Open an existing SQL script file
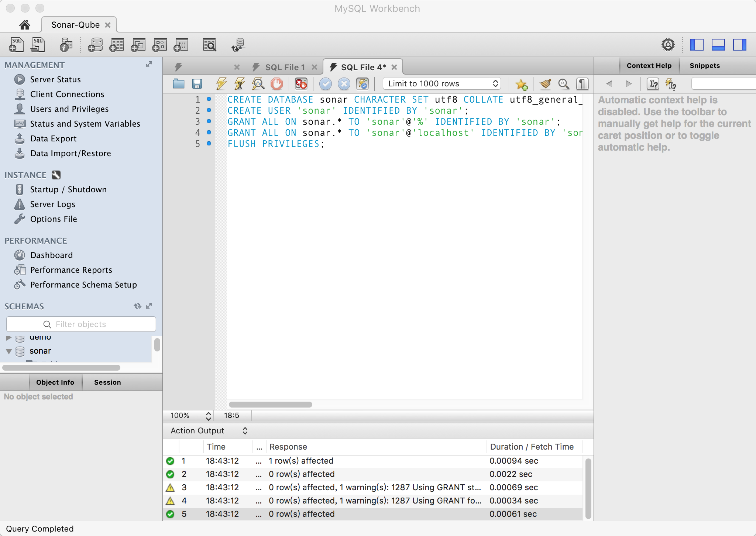This screenshot has width=756, height=536. [38, 45]
